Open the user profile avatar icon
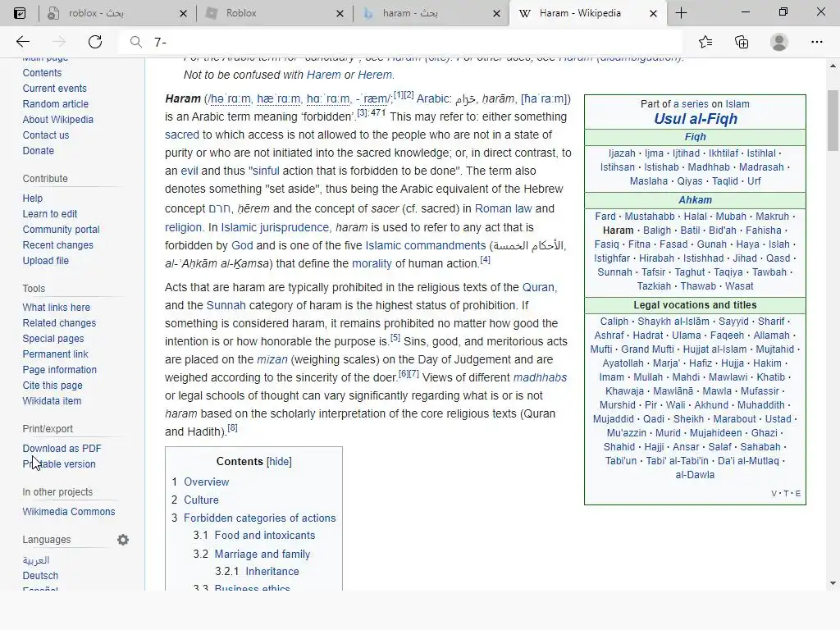 779,42
